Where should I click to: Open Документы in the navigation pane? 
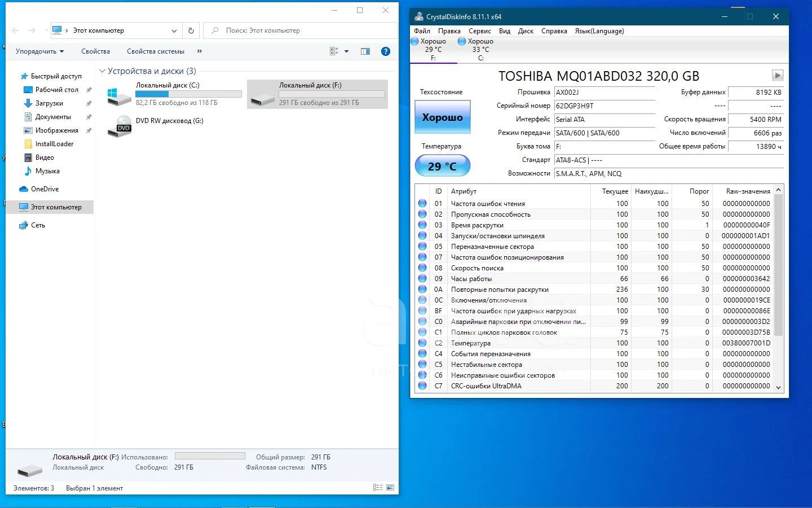53,117
